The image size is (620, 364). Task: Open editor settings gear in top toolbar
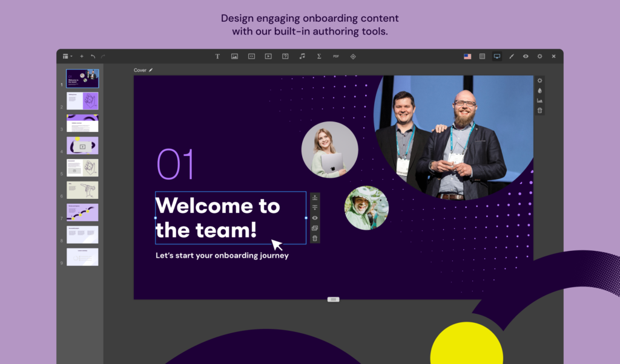click(539, 56)
